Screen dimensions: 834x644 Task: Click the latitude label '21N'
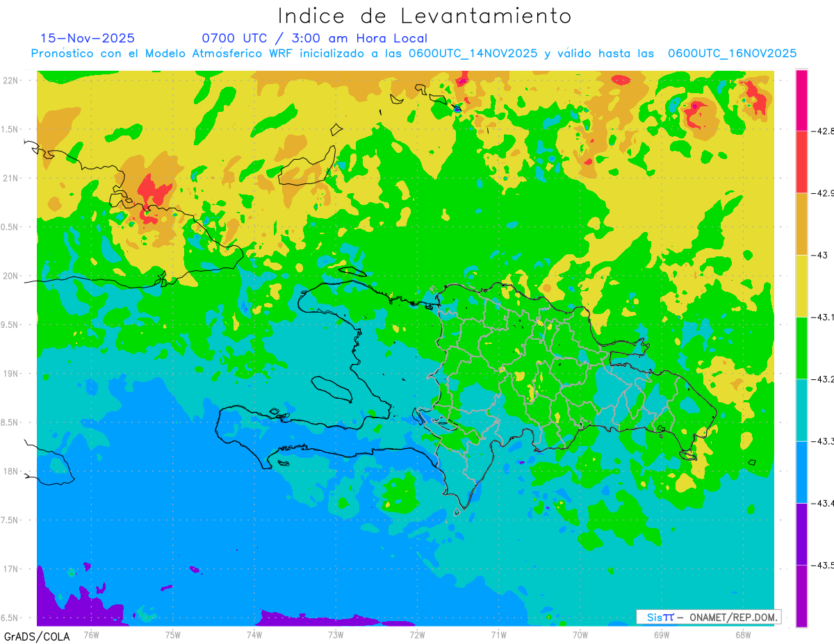tap(10, 179)
